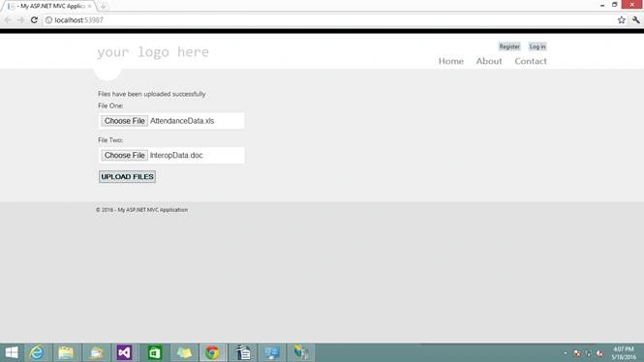Click the footer copyright text
This screenshot has height=362, width=644.
pos(141,210)
